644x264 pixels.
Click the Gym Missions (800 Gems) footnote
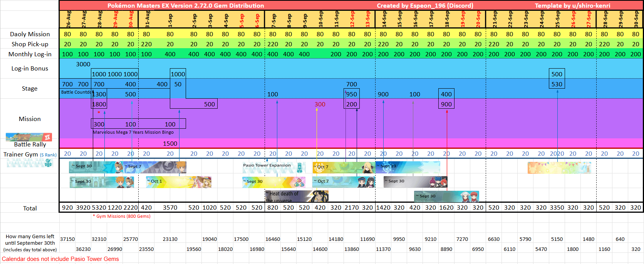[122, 216]
